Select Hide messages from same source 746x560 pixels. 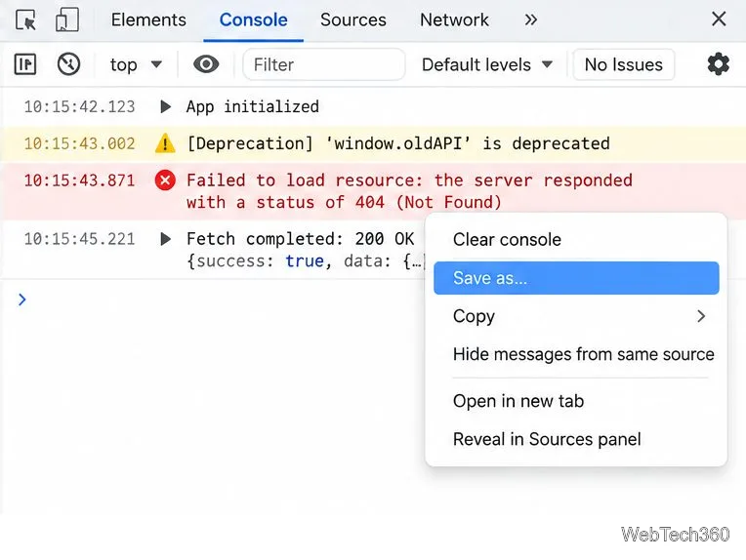click(576, 354)
